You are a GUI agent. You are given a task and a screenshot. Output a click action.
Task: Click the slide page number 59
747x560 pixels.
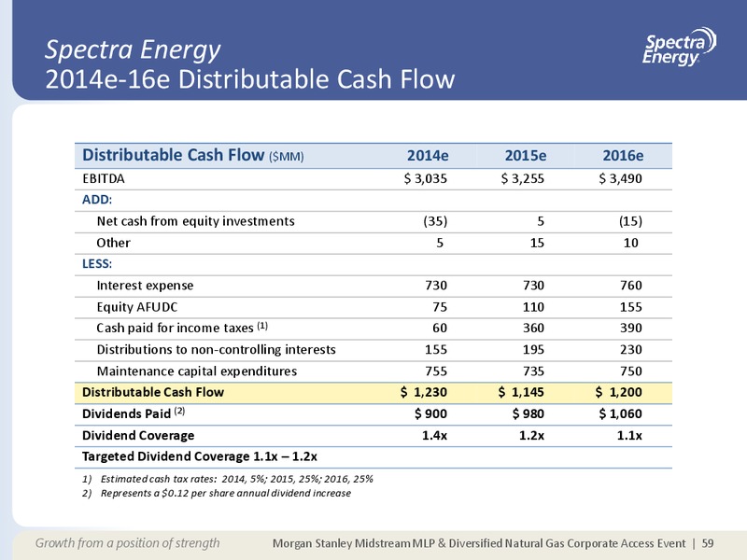[708, 543]
